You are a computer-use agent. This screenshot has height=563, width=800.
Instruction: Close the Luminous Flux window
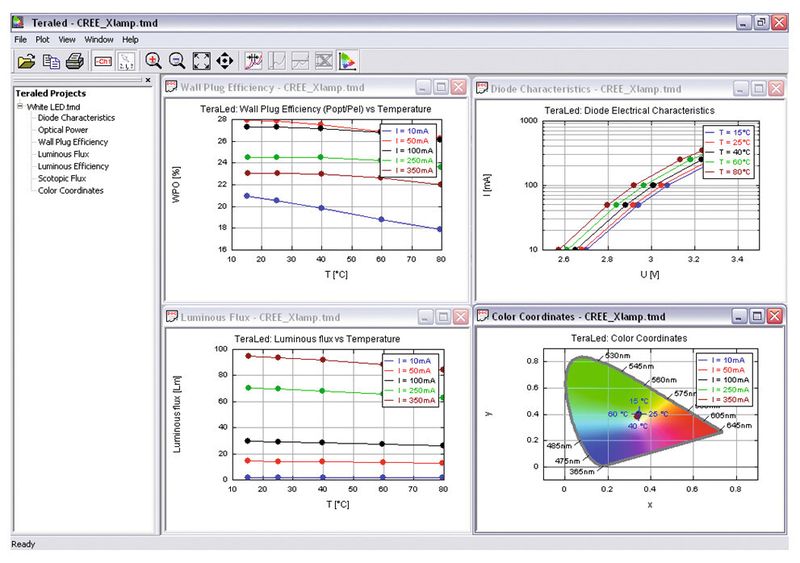click(461, 317)
